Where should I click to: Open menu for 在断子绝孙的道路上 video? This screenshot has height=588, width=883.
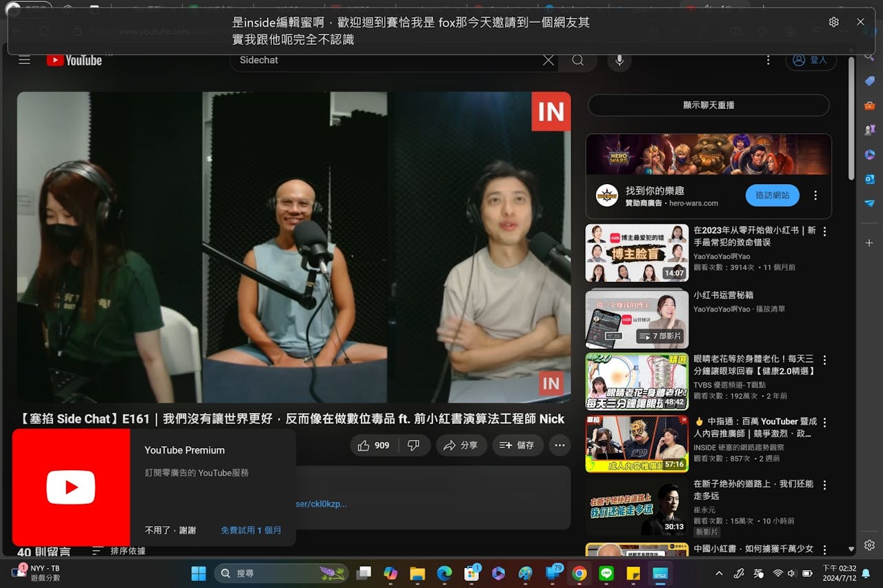824,485
